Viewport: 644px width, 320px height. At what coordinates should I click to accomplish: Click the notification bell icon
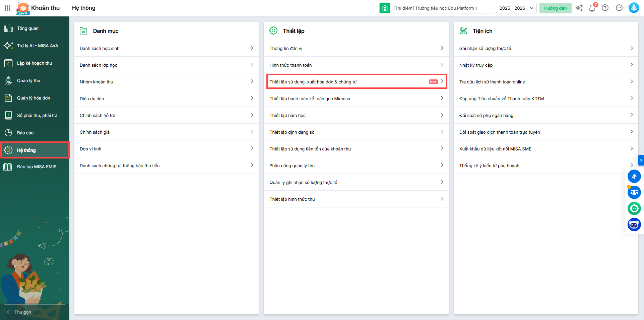click(592, 8)
